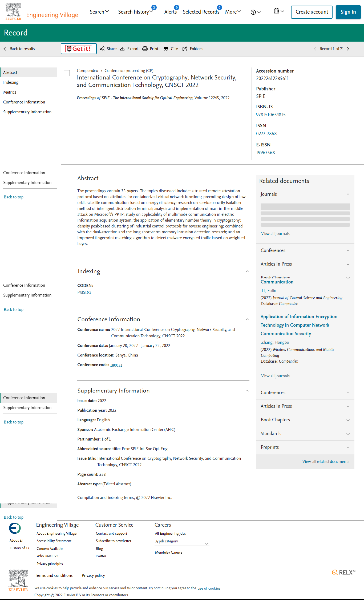Open Application of Information Encryption article link
This screenshot has width=364, height=600.
pos(299,325)
